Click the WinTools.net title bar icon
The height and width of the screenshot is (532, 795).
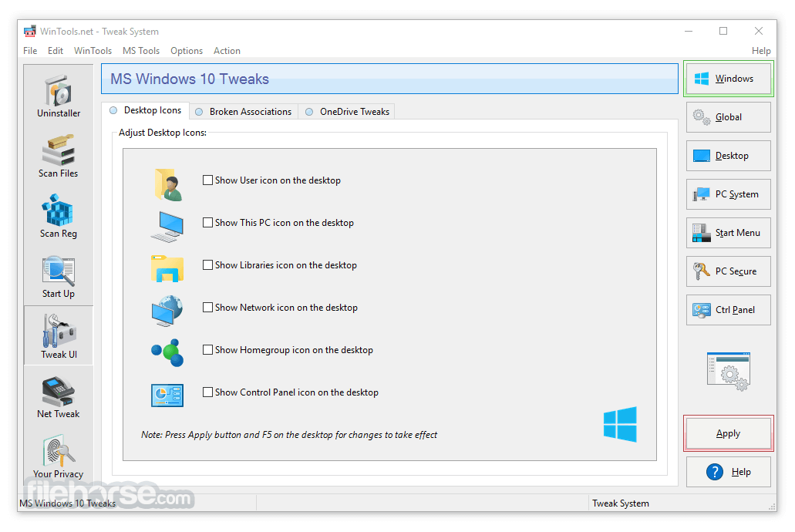[30, 32]
